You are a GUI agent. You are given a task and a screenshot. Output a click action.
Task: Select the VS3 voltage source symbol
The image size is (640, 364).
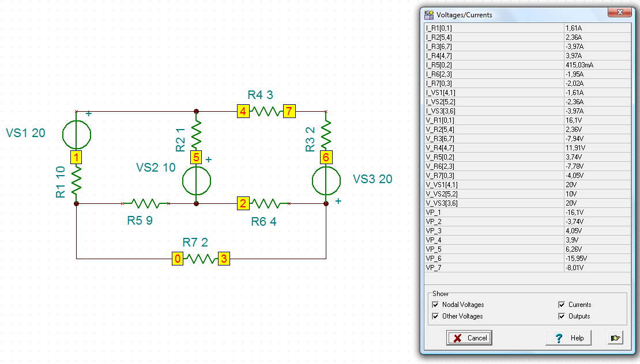(x=326, y=181)
